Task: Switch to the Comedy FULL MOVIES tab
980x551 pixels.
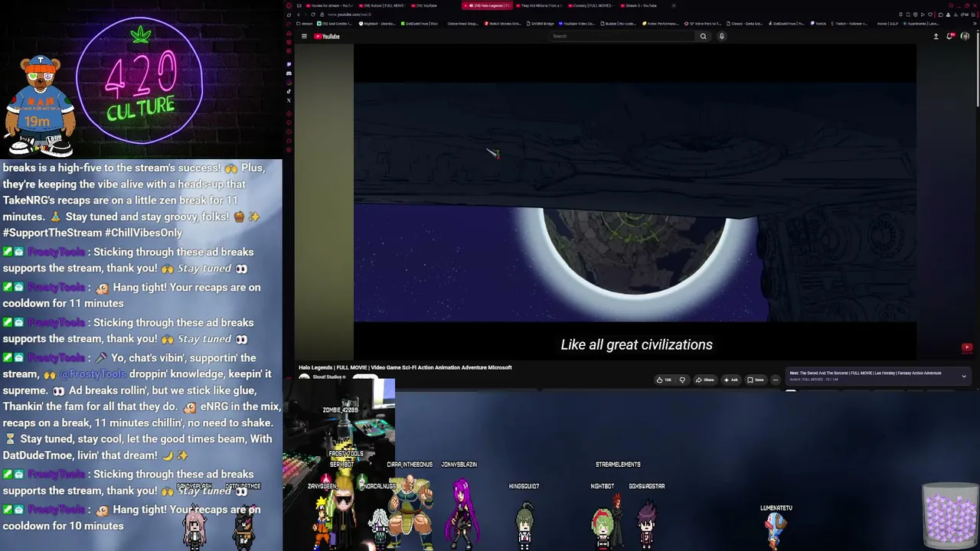Action: tap(591, 5)
